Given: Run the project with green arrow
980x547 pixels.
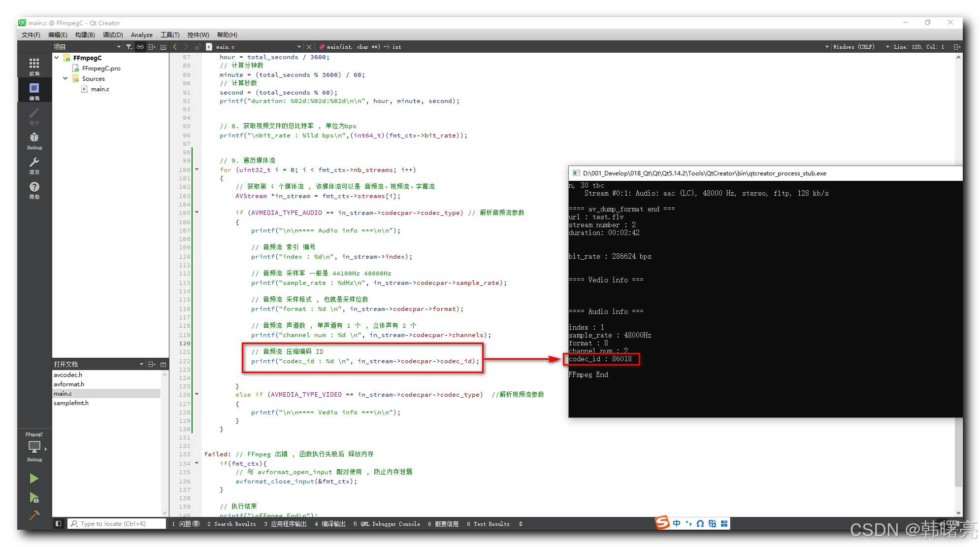Looking at the screenshot, I should click(x=34, y=479).
